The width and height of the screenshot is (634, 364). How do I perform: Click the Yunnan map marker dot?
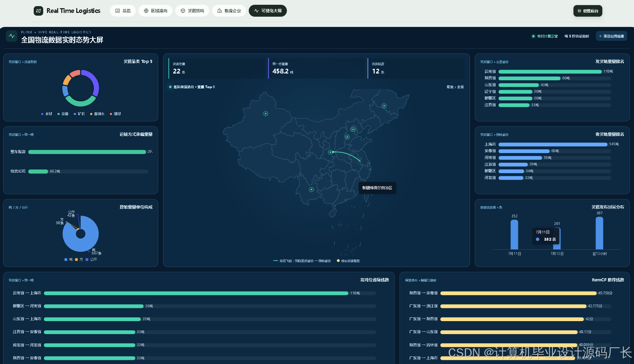tap(311, 189)
